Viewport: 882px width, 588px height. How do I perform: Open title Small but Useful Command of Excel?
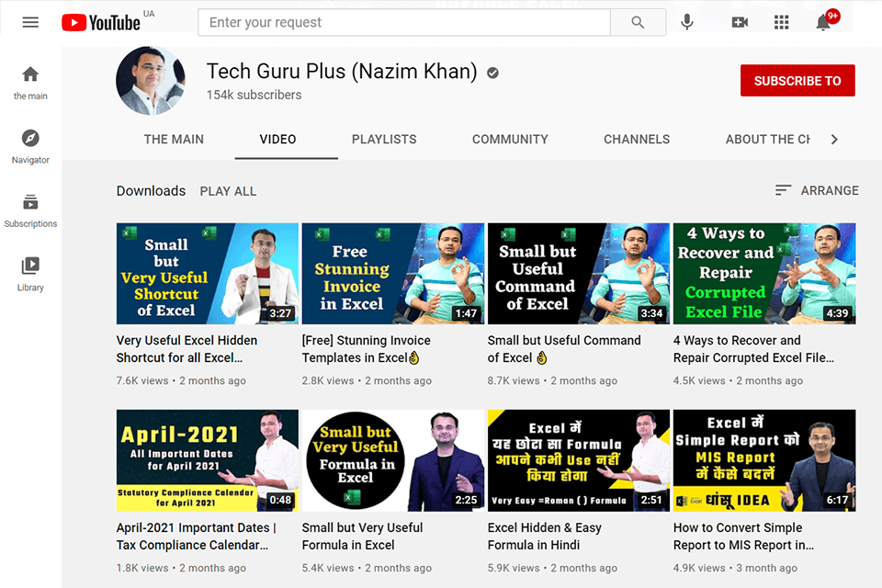[564, 349]
